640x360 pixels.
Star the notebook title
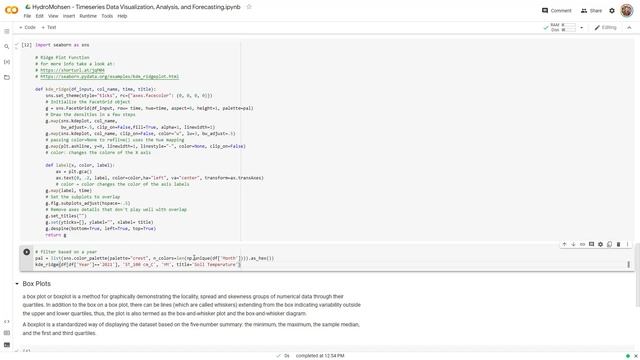click(x=249, y=7)
